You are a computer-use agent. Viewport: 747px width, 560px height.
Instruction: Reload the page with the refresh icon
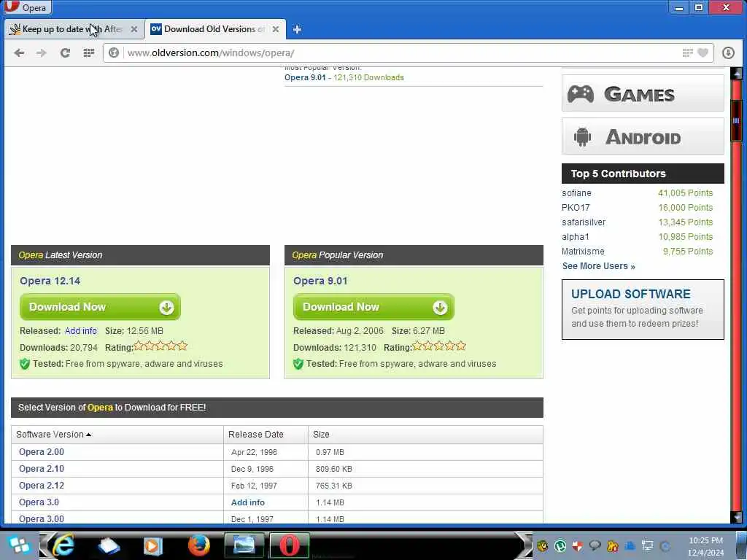(x=65, y=52)
